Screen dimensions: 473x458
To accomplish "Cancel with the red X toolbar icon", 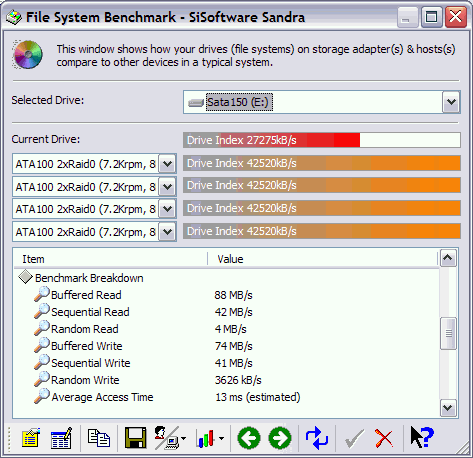I will pyautogui.click(x=384, y=438).
